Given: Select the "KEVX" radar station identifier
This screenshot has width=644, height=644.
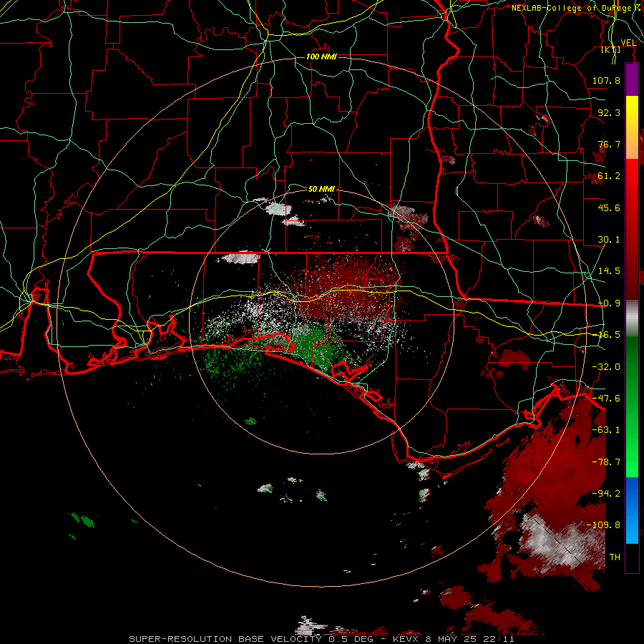Looking at the screenshot, I should coord(406,639).
